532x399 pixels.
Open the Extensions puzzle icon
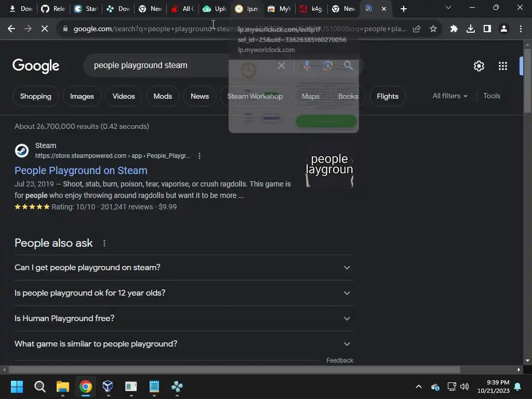[x=454, y=29]
